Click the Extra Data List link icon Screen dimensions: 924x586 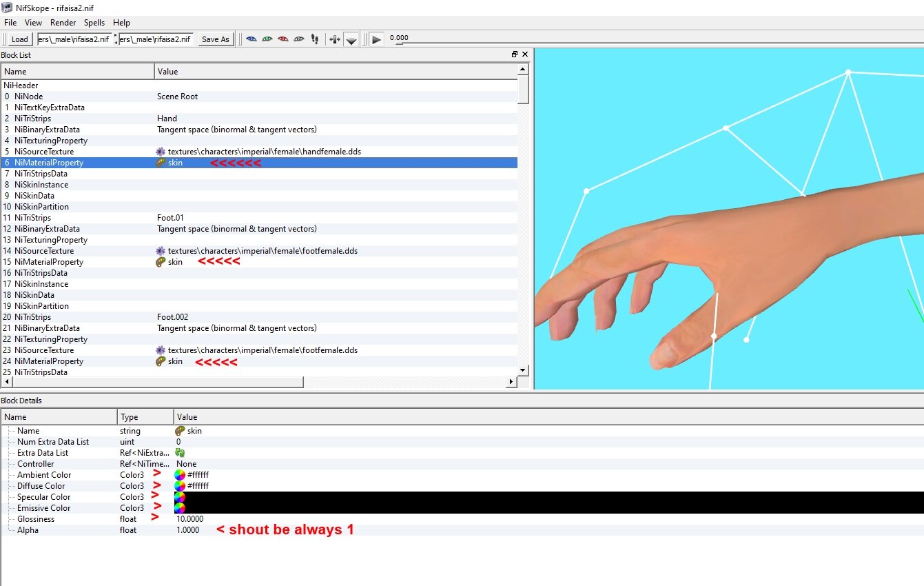pos(180,453)
